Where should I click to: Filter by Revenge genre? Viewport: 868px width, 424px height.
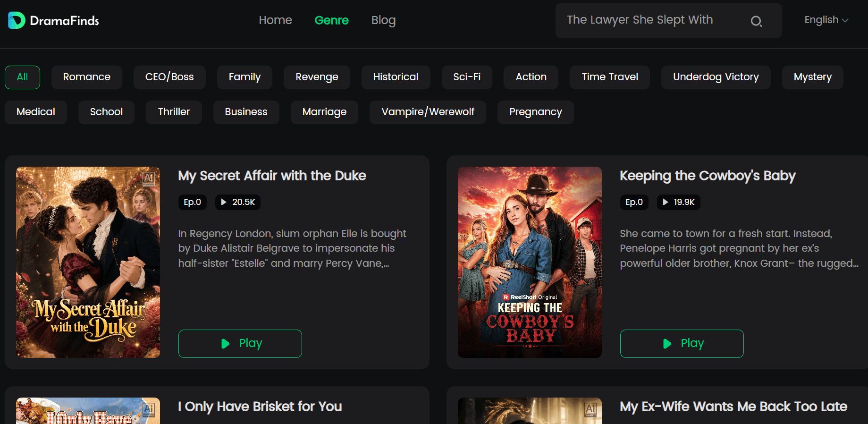click(317, 77)
